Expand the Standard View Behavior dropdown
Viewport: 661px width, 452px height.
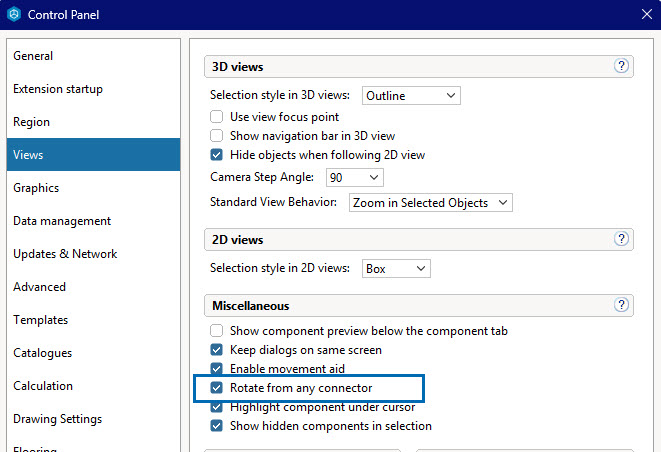click(430, 203)
